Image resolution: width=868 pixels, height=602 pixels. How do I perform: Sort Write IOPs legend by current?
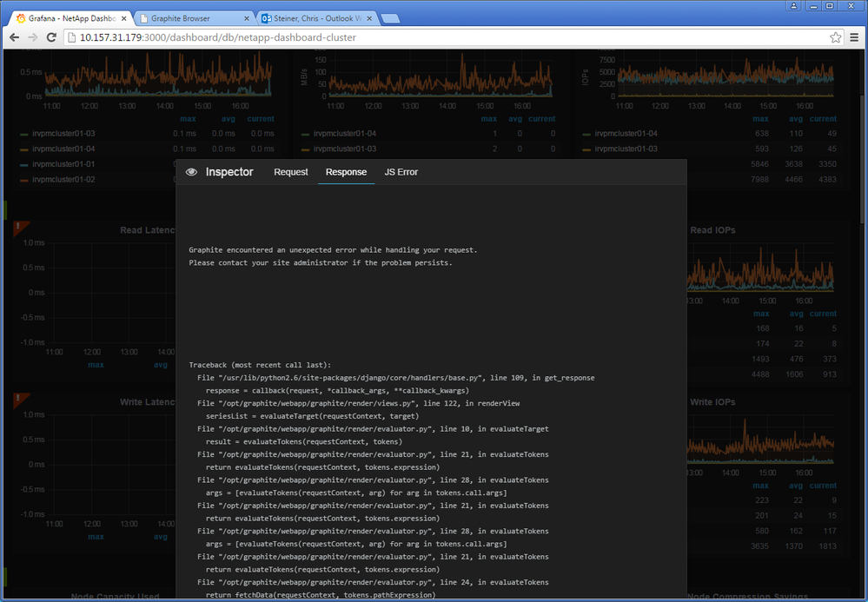[x=823, y=486]
